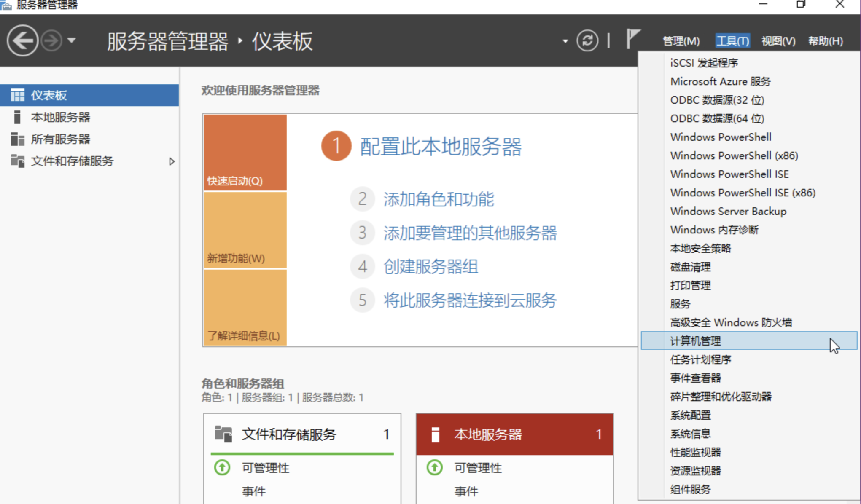Image resolution: width=861 pixels, height=504 pixels.
Task: Open the 文件和存储服务 role tile header
Action: coord(302,434)
